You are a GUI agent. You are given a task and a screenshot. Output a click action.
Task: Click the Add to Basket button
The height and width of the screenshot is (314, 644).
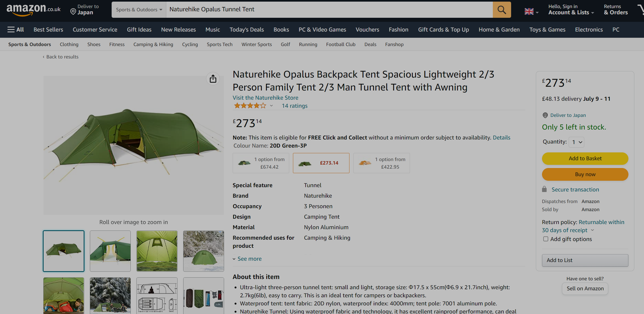585,158
